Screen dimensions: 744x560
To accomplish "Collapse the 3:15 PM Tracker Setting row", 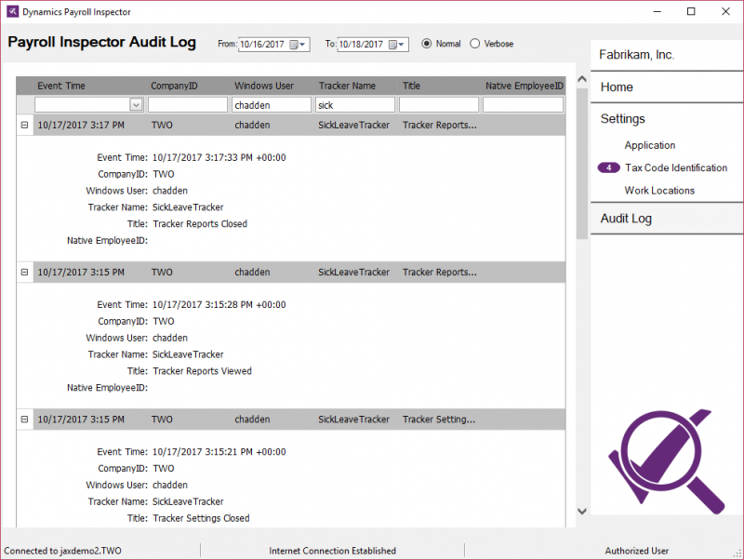I will click(x=25, y=420).
